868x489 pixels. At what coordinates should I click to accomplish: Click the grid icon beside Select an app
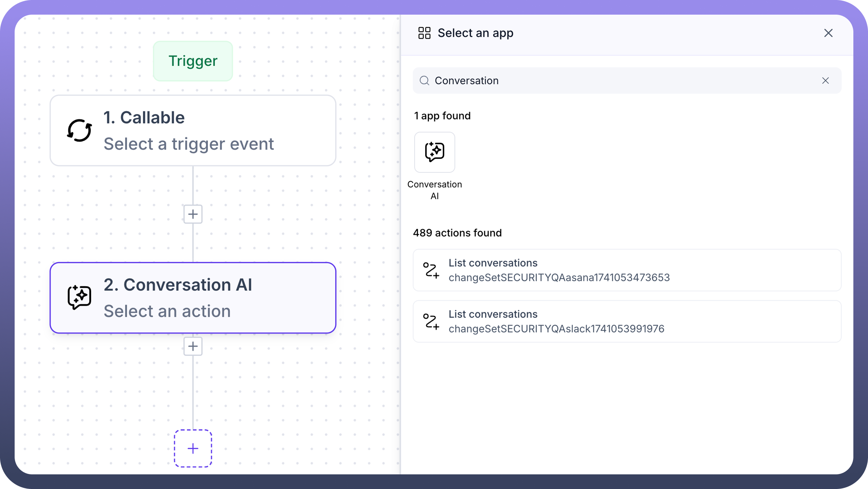tap(424, 33)
